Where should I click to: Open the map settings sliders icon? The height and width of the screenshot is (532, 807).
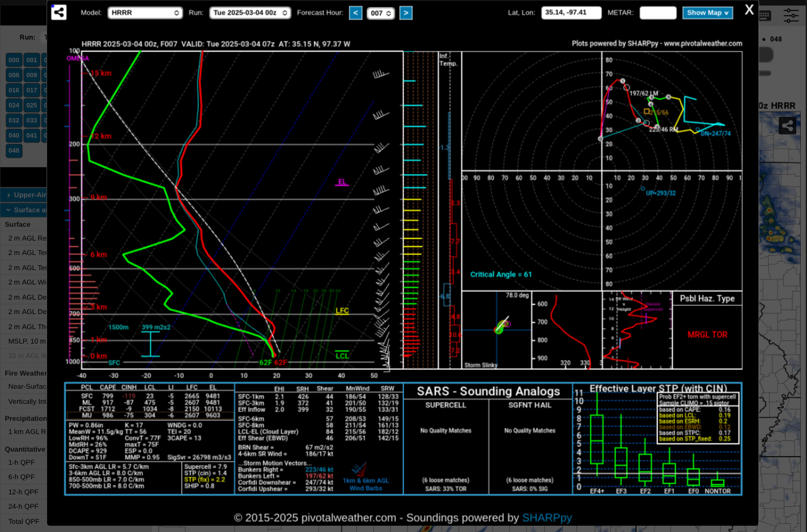(791, 16)
